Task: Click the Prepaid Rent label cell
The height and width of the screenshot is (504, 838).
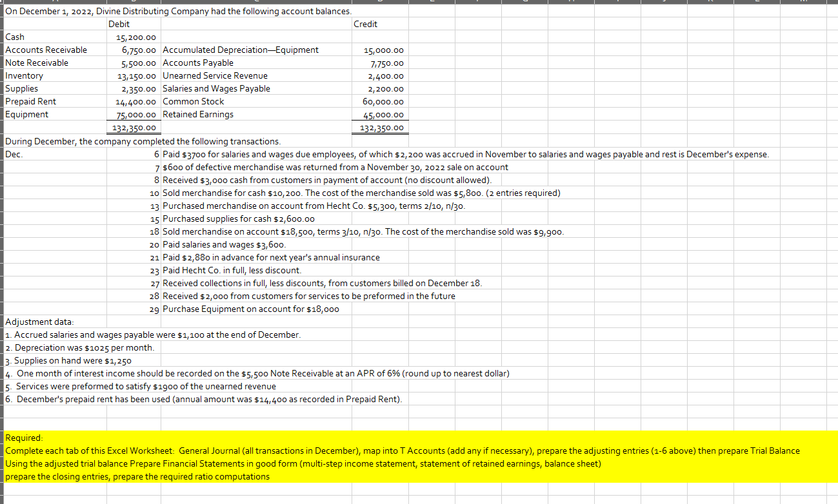Action: click(30, 101)
